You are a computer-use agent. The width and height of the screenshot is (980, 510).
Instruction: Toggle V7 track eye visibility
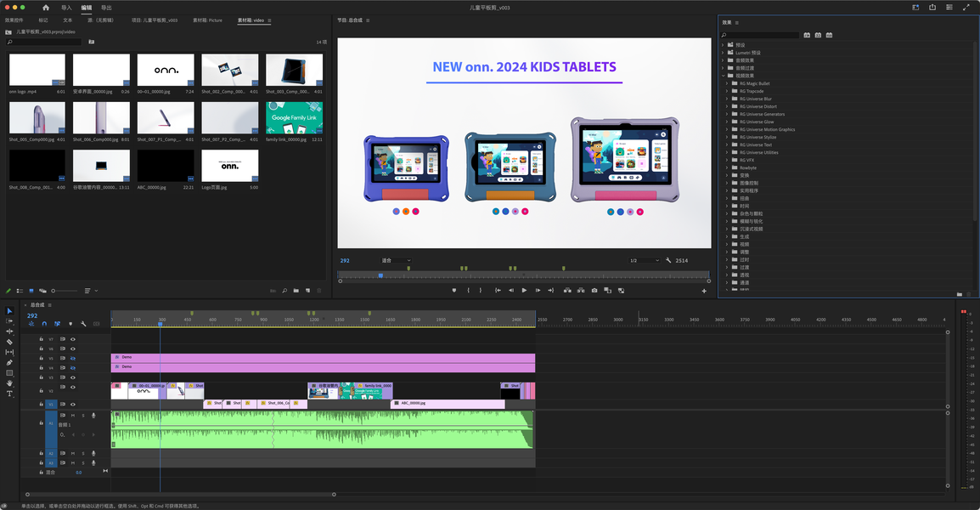(x=72, y=339)
